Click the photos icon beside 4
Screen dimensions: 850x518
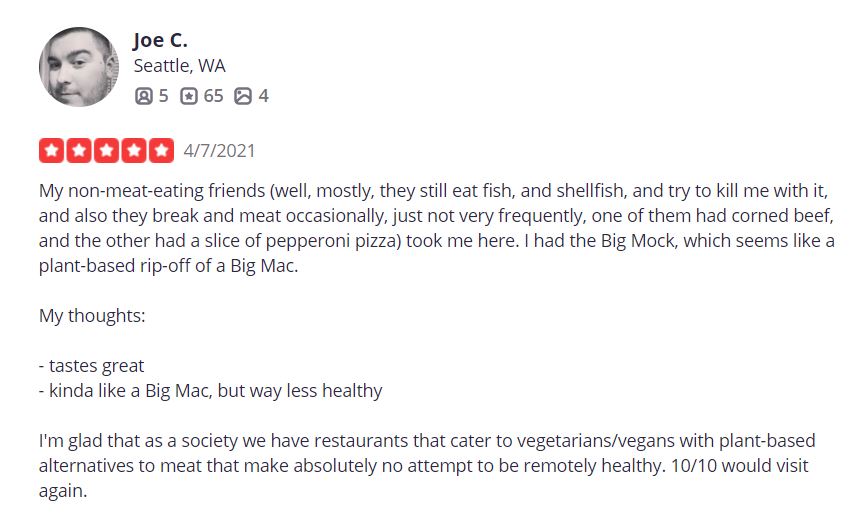tap(243, 96)
